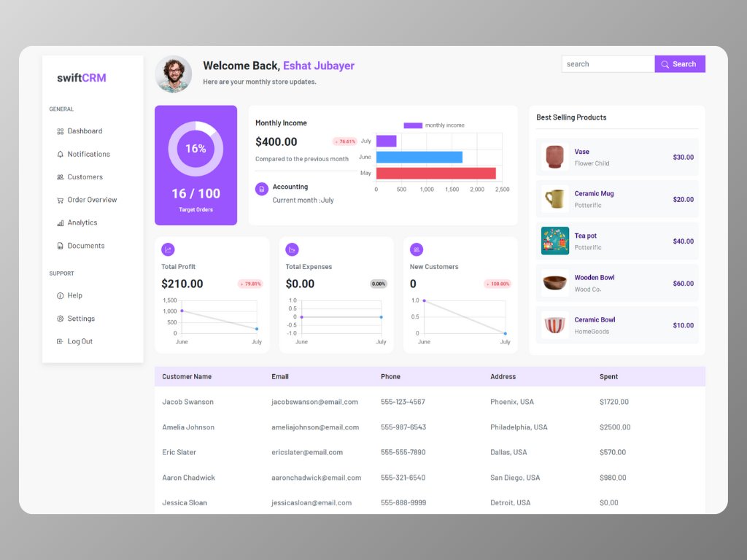Click the Help info circle icon
The image size is (747, 560).
[60, 296]
